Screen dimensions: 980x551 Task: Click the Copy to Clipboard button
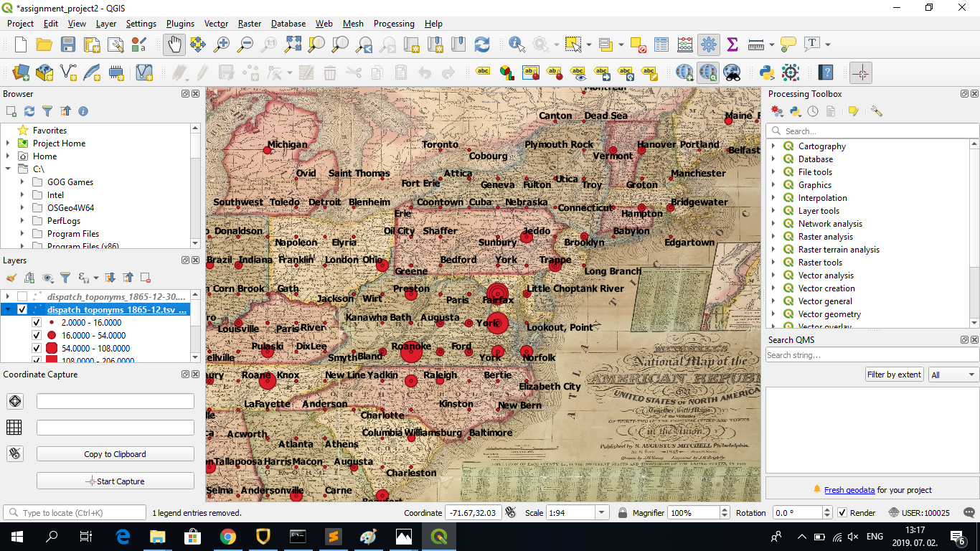[x=115, y=454]
